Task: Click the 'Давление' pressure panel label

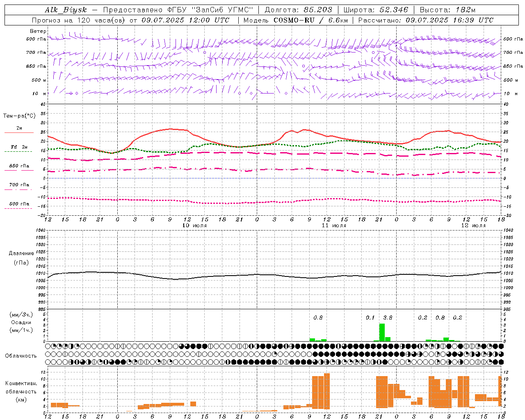Action: coord(21,253)
